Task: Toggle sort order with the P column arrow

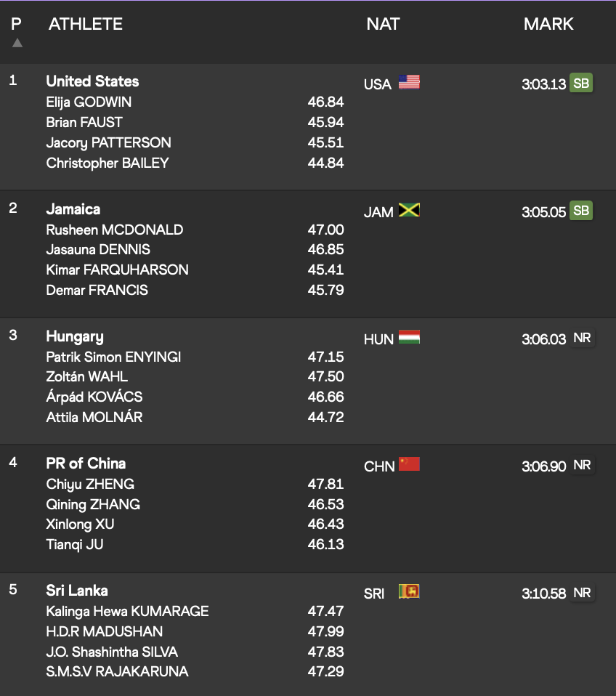Action: click(17, 43)
